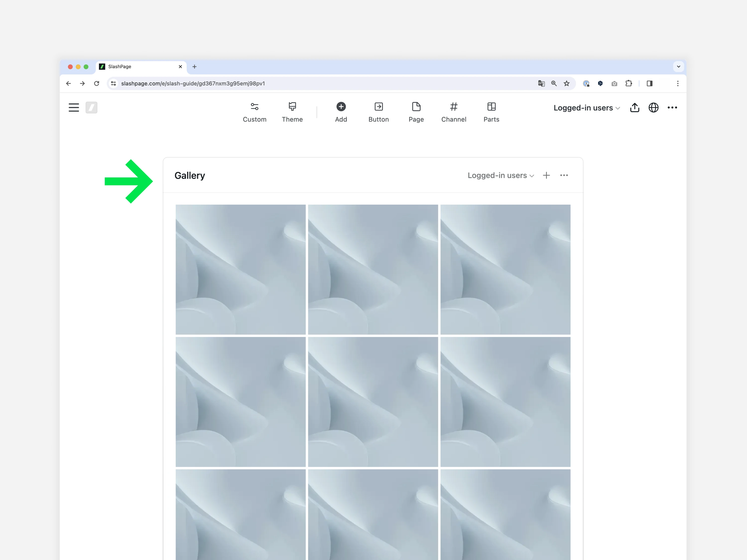Screen dimensions: 747x560
Task: Add item with Gallery plus icon
Action: pyautogui.click(x=546, y=175)
